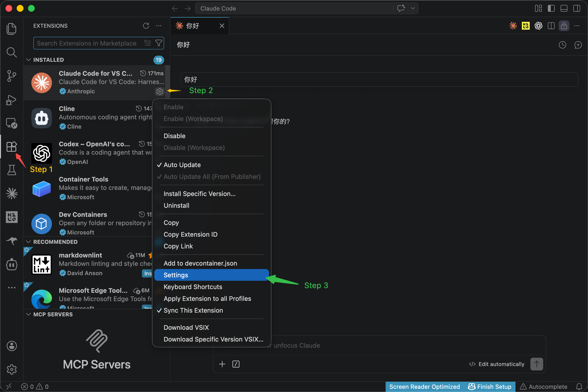Open the Explorer view in activity bar
This screenshot has height=392, width=588.
click(x=12, y=29)
